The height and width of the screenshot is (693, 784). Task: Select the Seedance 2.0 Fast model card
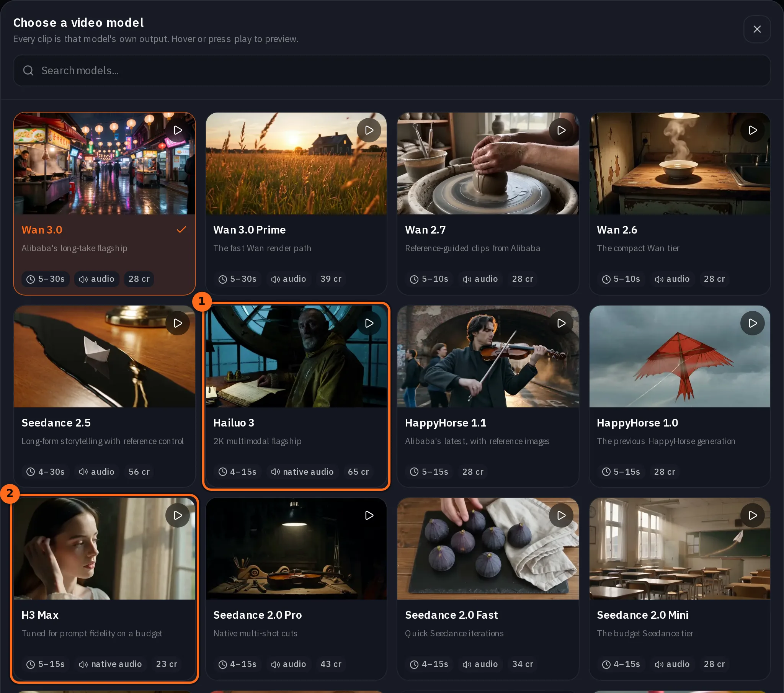488,588
